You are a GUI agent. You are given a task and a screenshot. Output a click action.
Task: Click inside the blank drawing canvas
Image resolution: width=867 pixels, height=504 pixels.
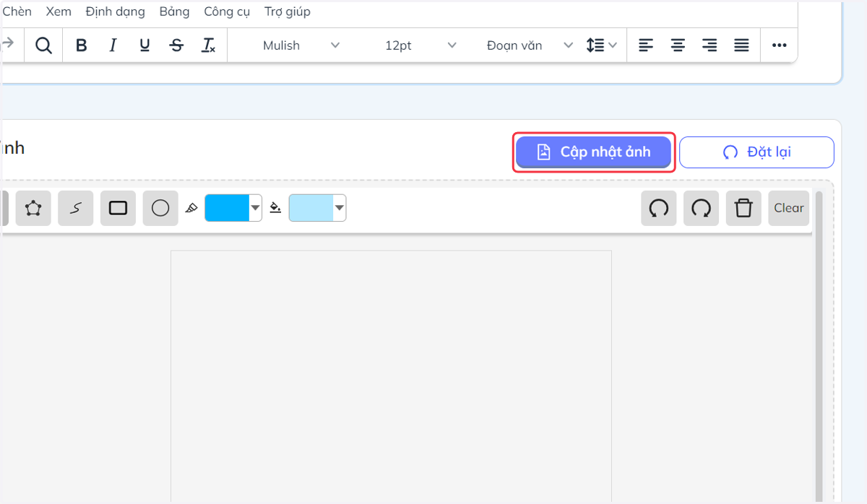pyautogui.click(x=391, y=375)
